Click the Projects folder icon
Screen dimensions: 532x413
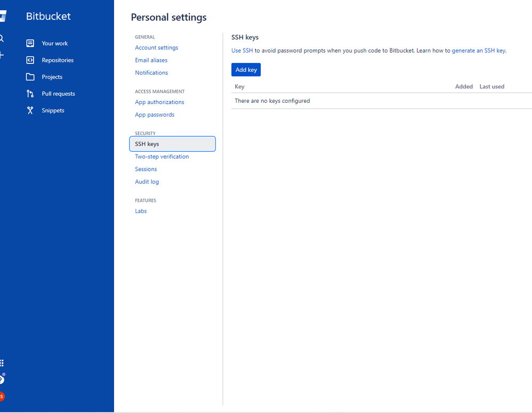click(x=30, y=77)
